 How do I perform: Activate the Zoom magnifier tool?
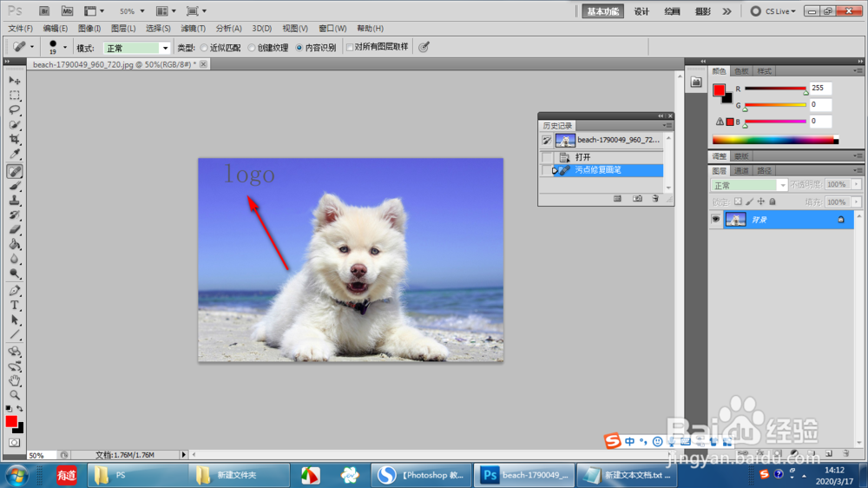coord(15,395)
